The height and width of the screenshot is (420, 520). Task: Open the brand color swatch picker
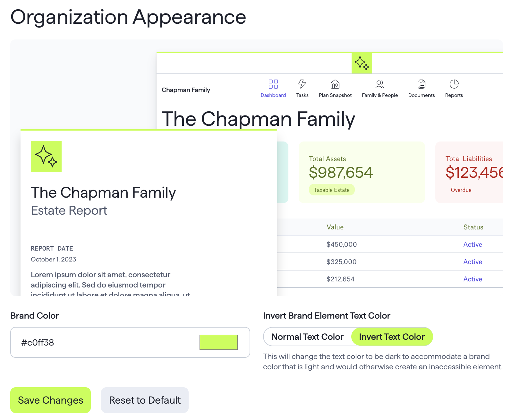pyautogui.click(x=219, y=342)
